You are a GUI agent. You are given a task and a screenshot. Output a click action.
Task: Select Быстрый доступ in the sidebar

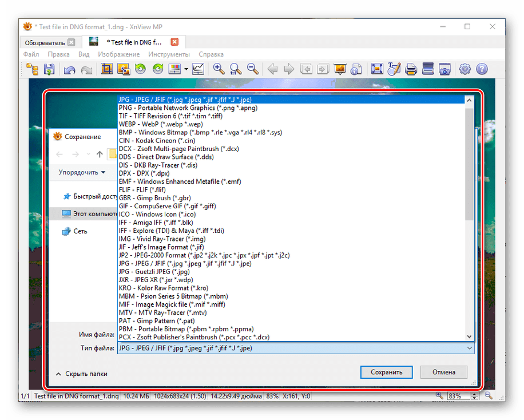pyautogui.click(x=90, y=196)
